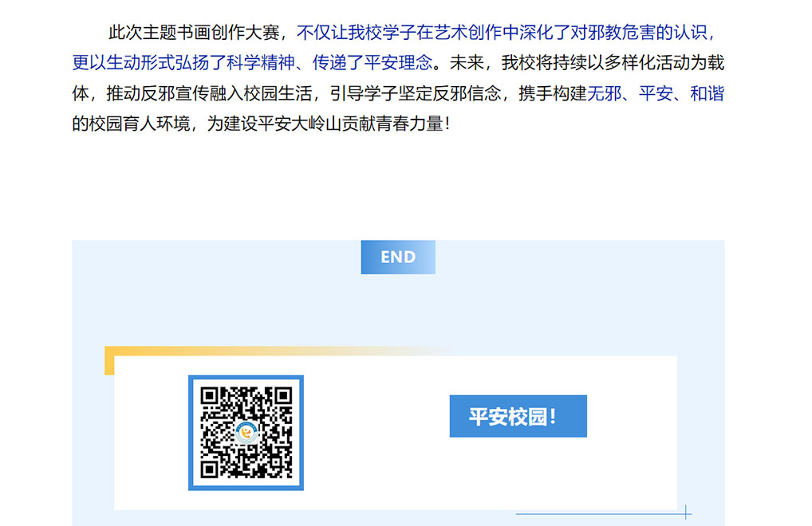Viewport: 812px width, 526px height.
Task: Click the opening text 此次主题书画创作大赛
Action: click(194, 33)
